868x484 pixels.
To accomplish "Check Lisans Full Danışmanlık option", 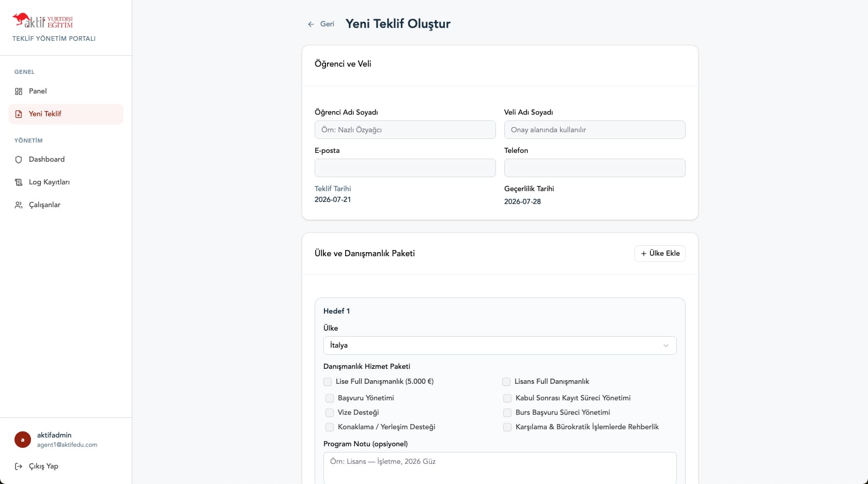I will pyautogui.click(x=506, y=382).
